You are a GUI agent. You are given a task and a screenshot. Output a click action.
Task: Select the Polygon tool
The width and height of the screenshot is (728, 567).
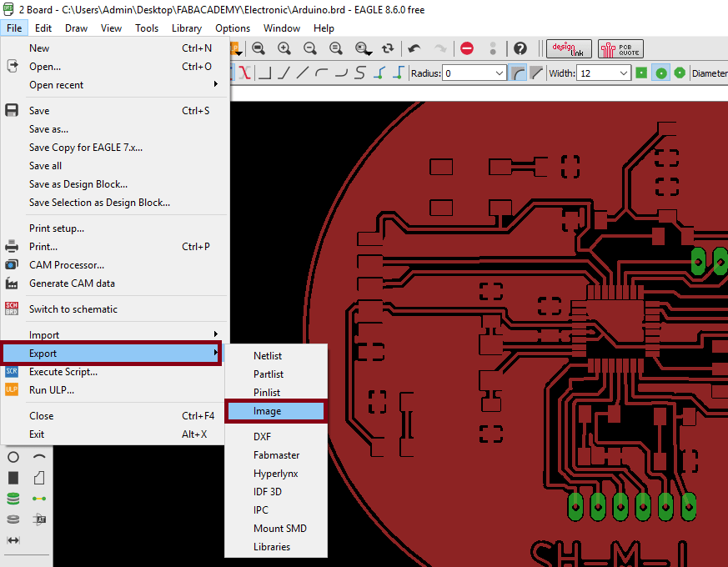click(39, 478)
